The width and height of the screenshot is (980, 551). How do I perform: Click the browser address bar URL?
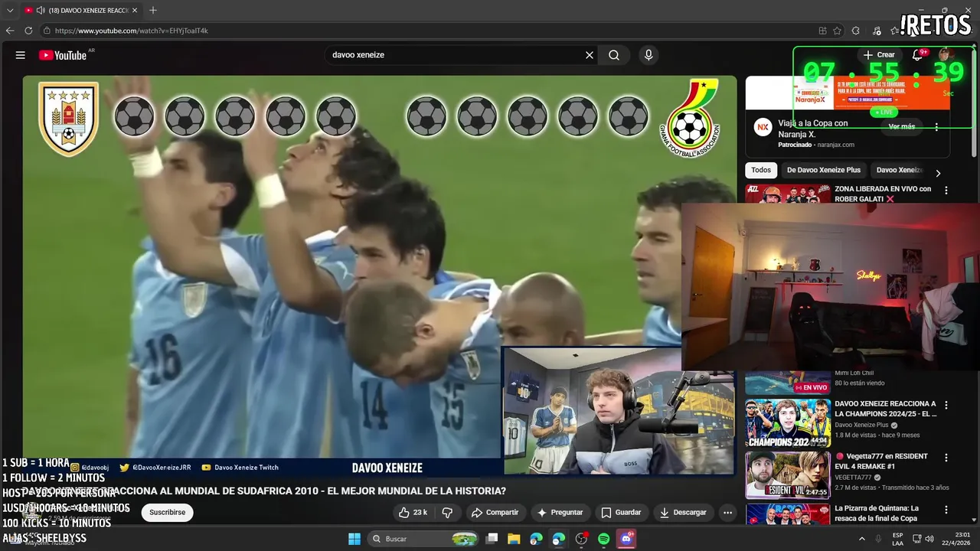coord(132,31)
